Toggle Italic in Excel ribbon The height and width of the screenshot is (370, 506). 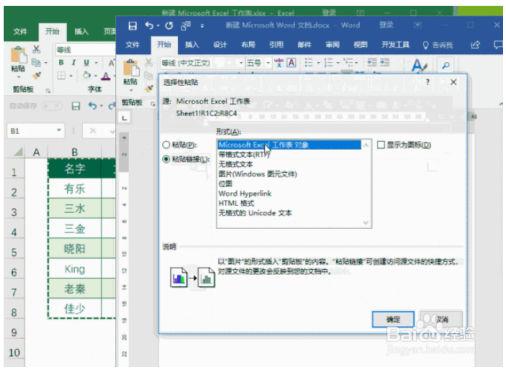coord(74,63)
